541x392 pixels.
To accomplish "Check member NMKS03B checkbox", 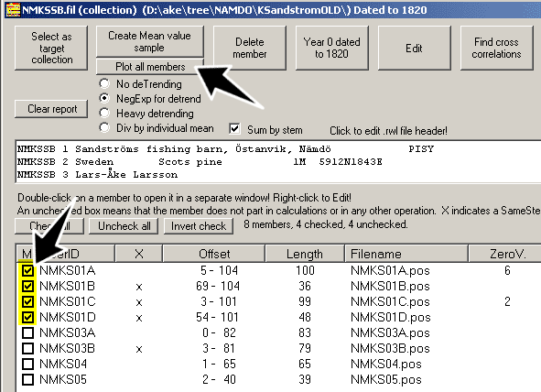I will 27,348.
